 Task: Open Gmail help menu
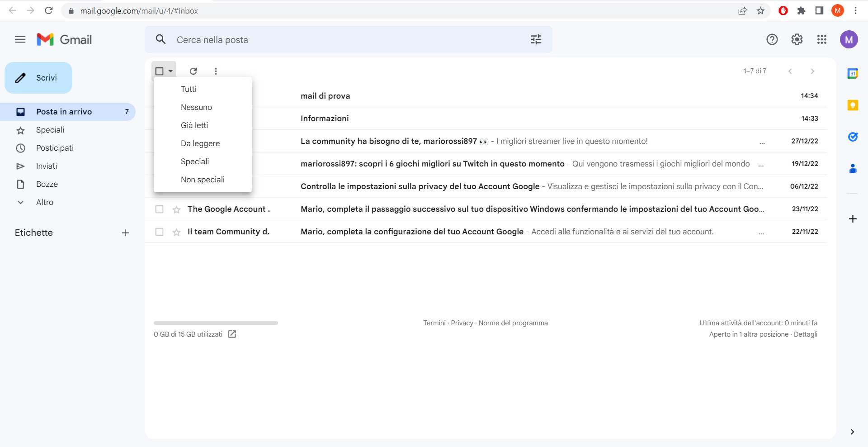(x=772, y=39)
